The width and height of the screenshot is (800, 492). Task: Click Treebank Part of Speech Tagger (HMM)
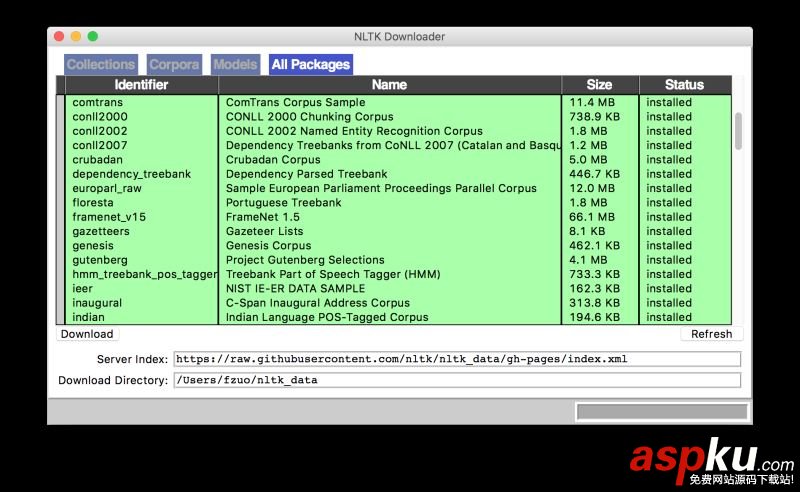click(x=333, y=274)
